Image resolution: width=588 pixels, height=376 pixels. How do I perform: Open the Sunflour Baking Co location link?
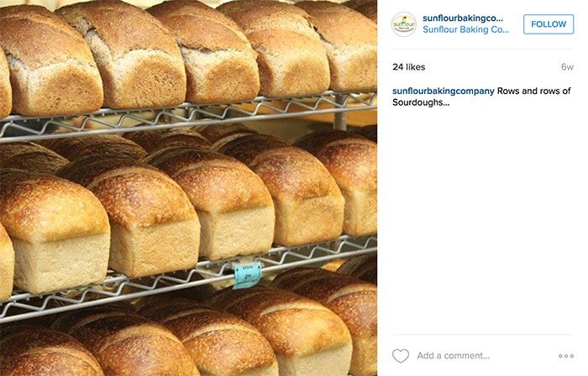coord(465,29)
